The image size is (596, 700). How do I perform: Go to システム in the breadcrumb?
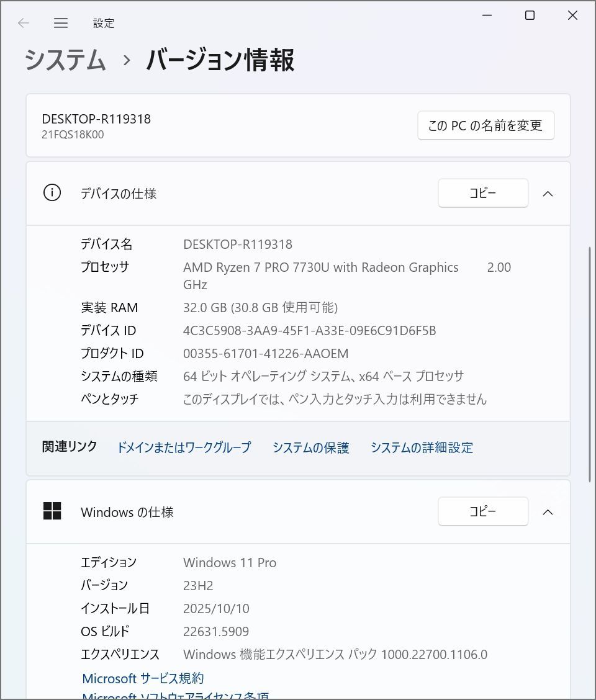click(x=65, y=60)
